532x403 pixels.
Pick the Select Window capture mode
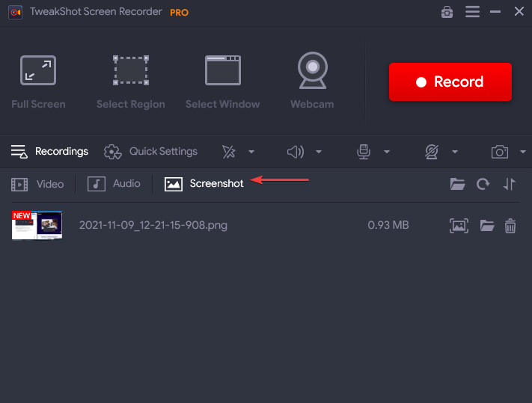click(223, 81)
